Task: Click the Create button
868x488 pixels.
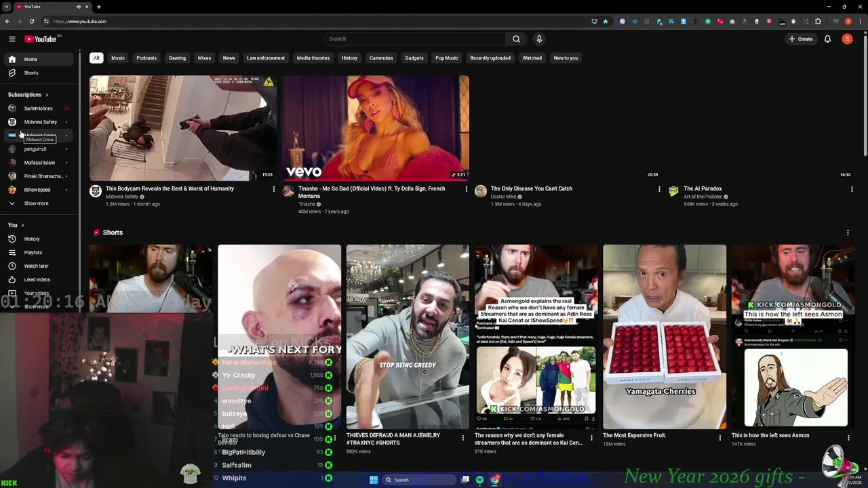Action: (801, 39)
